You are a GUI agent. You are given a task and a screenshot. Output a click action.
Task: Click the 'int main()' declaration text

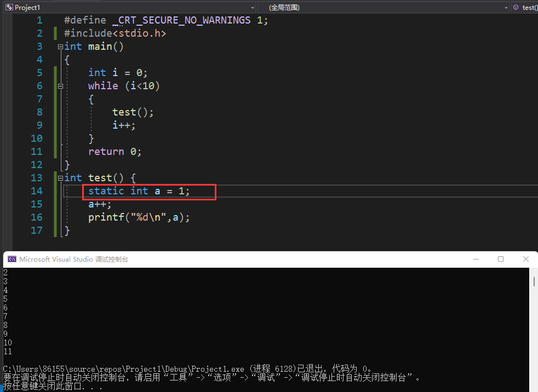[x=94, y=47]
